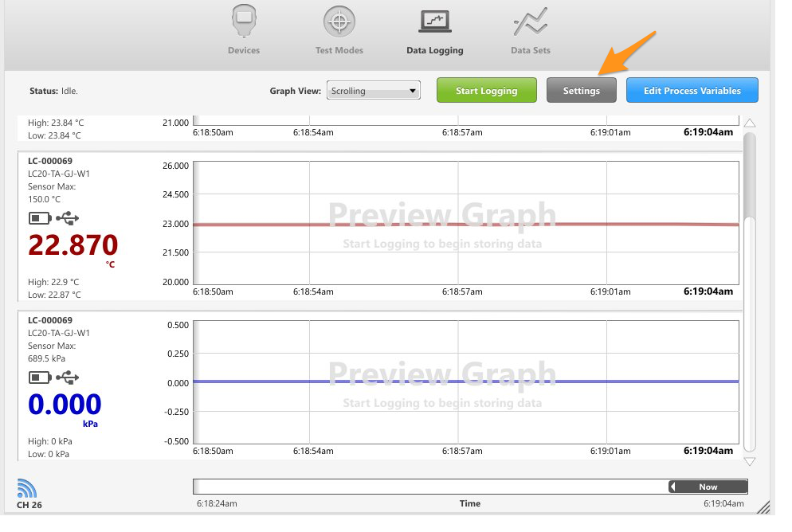The width and height of the screenshot is (792, 532).
Task: Click the 0.000 kPa pressure reading
Action: tap(65, 405)
